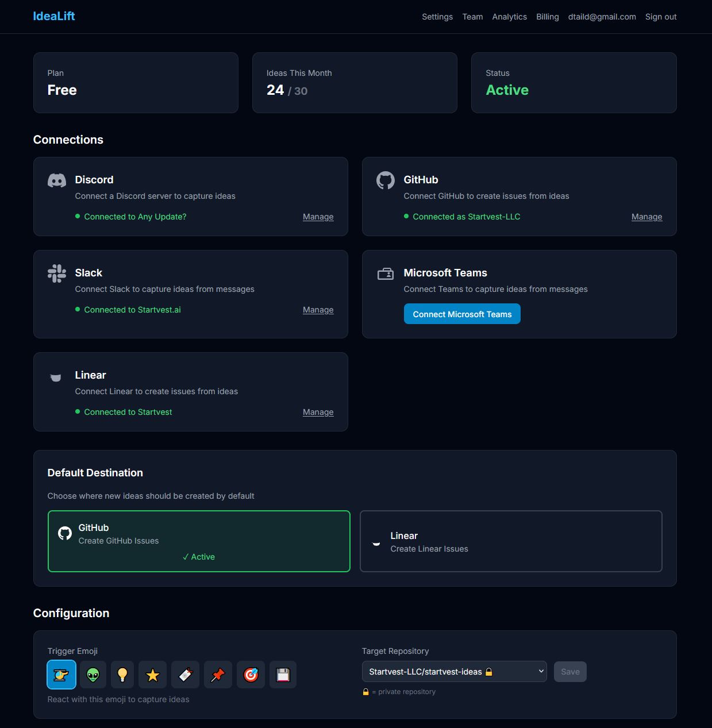The height and width of the screenshot is (728, 712).
Task: Select the floppy disk trigger emoji
Action: pyautogui.click(x=283, y=674)
